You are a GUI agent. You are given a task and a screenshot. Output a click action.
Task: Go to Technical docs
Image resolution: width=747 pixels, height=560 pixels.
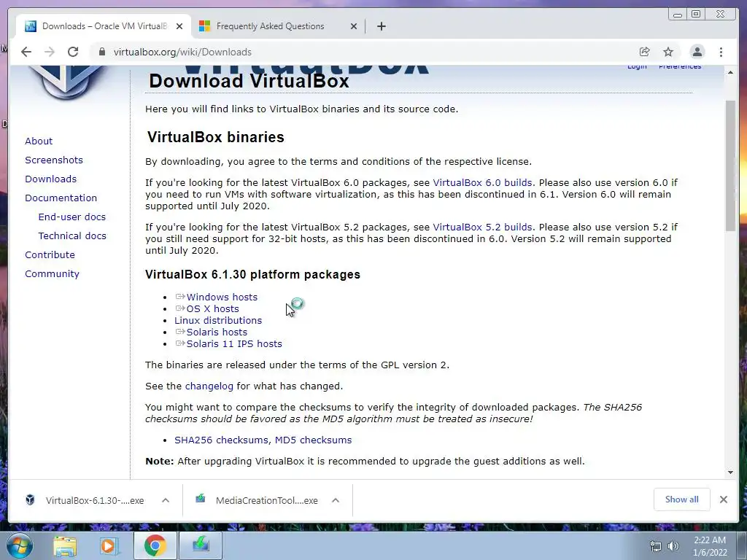pos(72,236)
